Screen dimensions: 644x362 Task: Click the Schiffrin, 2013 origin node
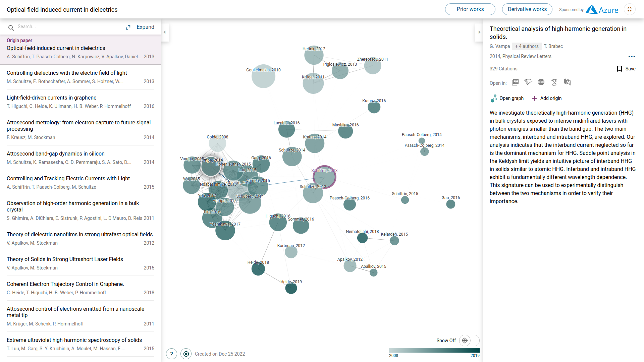tap(324, 177)
